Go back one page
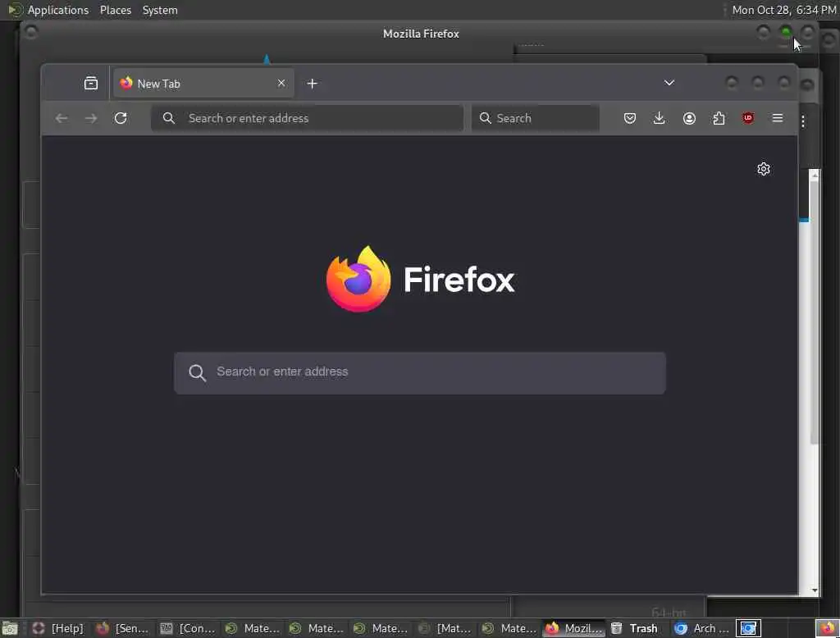This screenshot has width=840, height=638. (x=62, y=118)
